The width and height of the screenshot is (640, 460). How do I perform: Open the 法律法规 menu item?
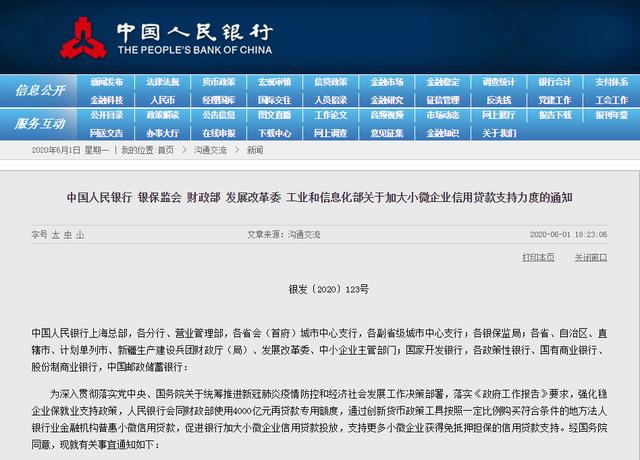163,82
